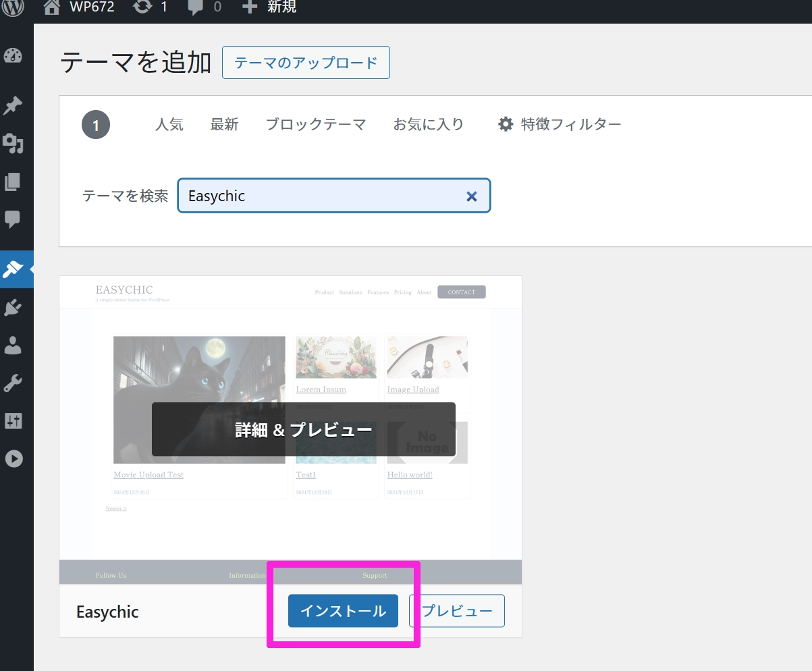This screenshot has height=671, width=812.
Task: Open Users via the person sidebar icon
Action: [13, 346]
